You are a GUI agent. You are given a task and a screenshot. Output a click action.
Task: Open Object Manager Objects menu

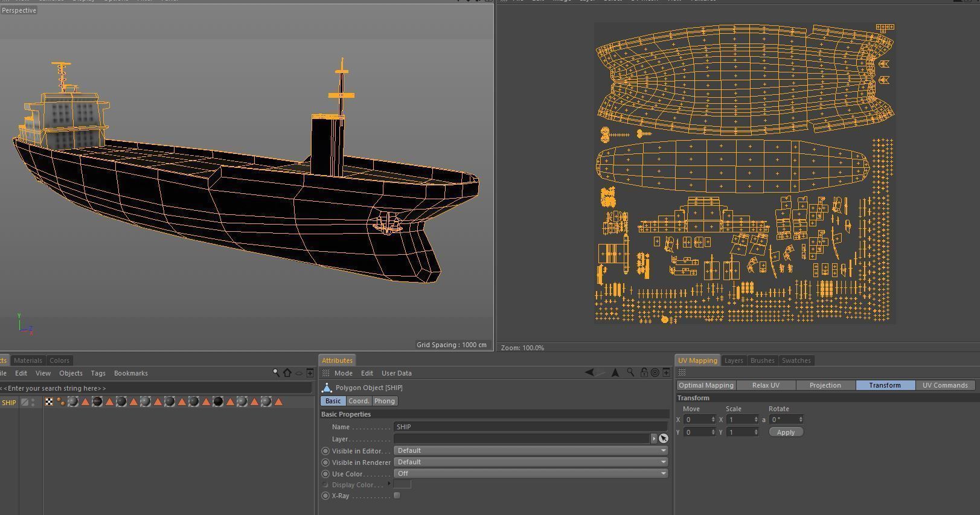tap(71, 373)
